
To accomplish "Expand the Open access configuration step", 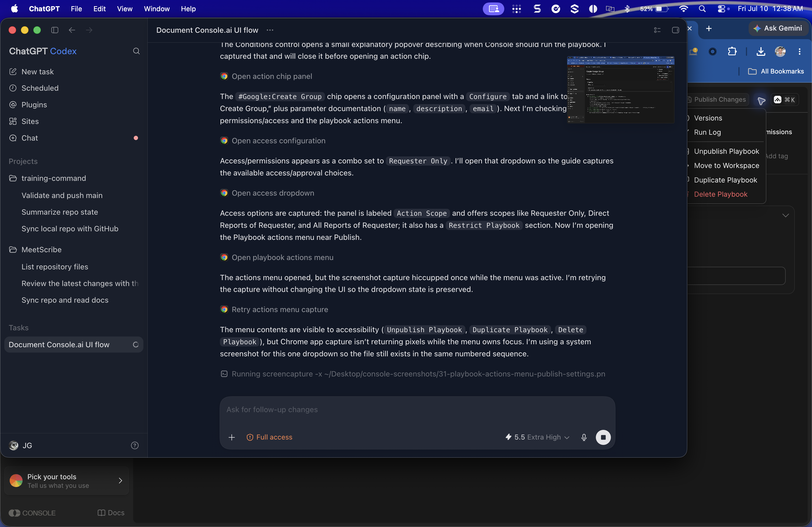I will 273,141.
